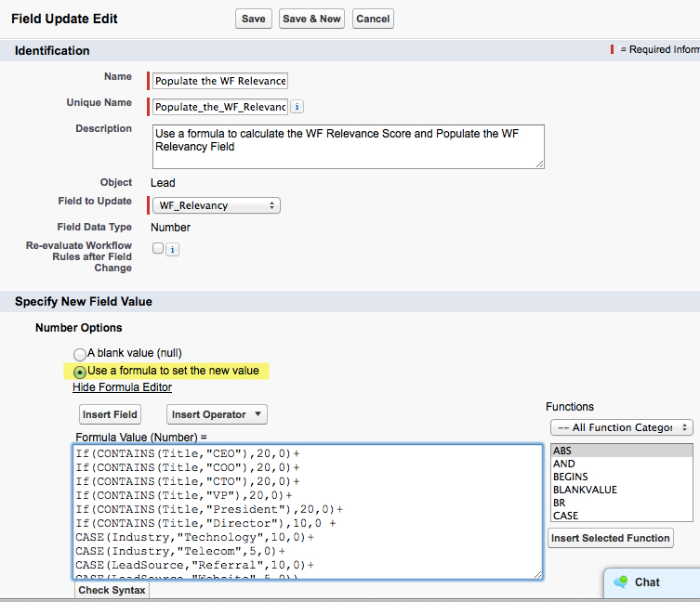Screen dimensions: 700x602
Task: Select BEGINS in the functions list
Action: pos(621,477)
